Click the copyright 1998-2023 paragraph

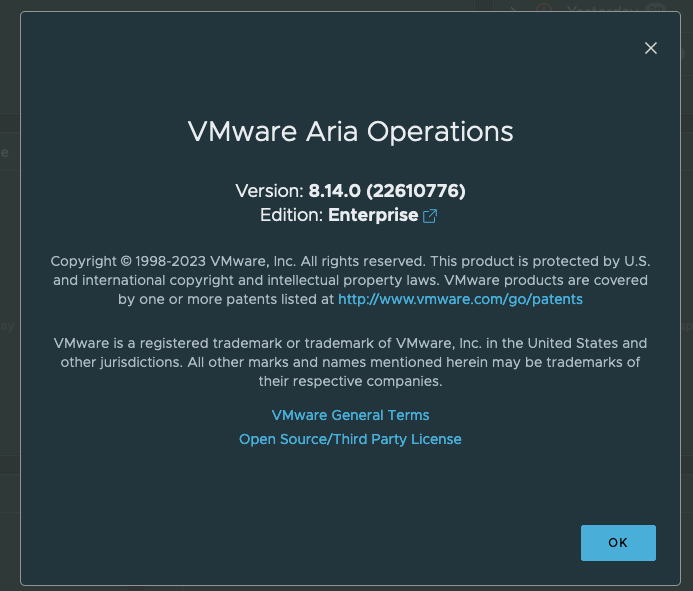(350, 280)
